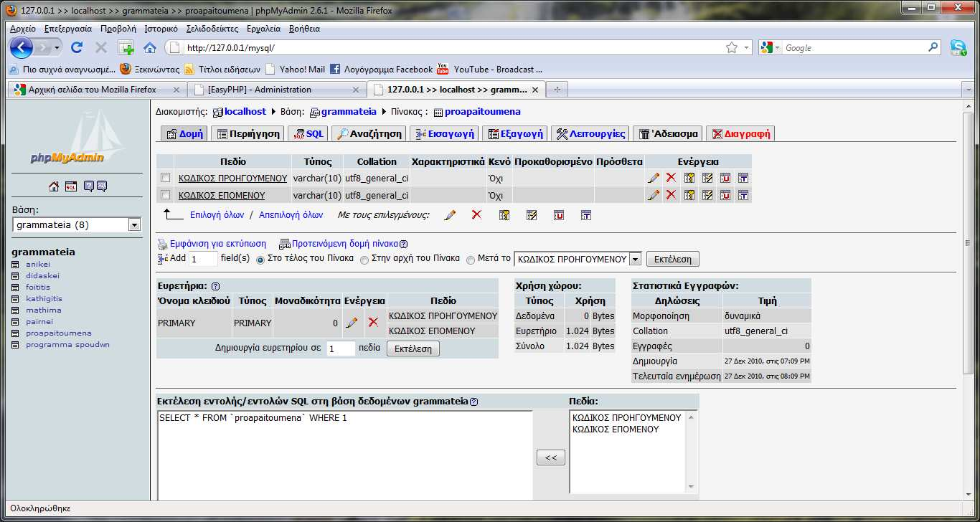Click the Άδειασμα tab

click(x=668, y=134)
